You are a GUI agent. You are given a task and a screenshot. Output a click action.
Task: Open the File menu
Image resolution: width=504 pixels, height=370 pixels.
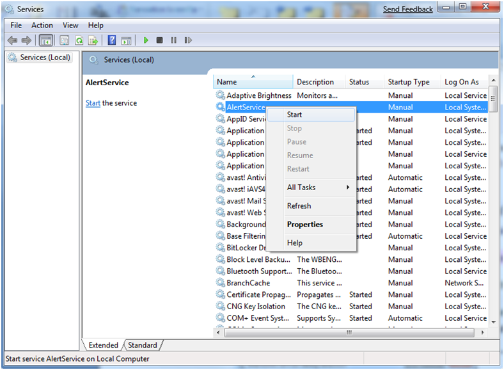tap(16, 25)
